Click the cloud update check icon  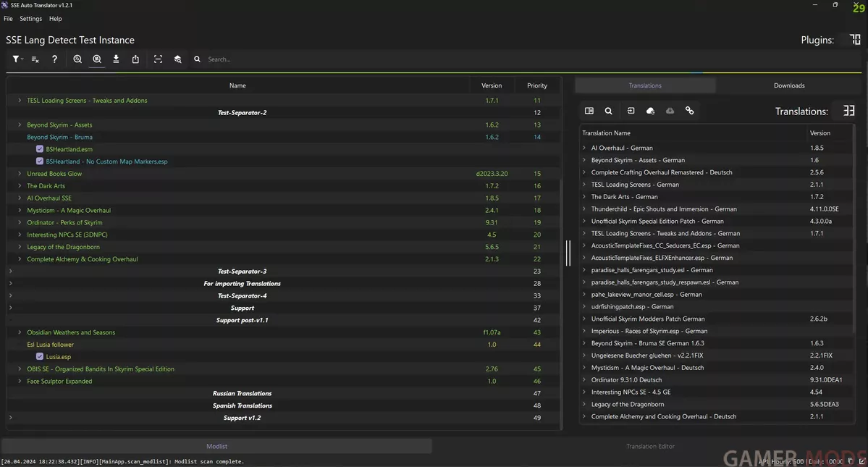coord(650,111)
